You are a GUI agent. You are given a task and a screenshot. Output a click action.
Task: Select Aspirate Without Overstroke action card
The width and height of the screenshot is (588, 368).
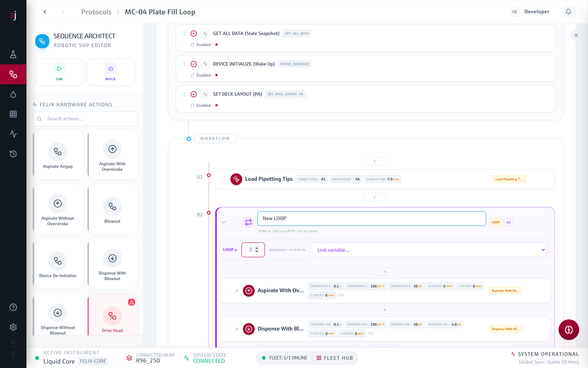58,209
